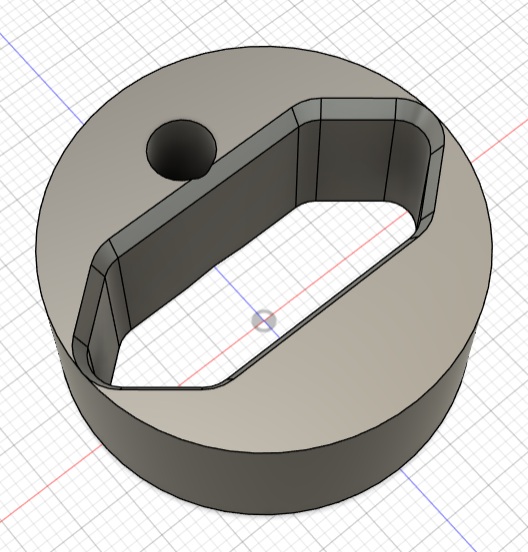This screenshot has width=528, height=552.
Task: Select the small round hole on top face
Action: (181, 151)
